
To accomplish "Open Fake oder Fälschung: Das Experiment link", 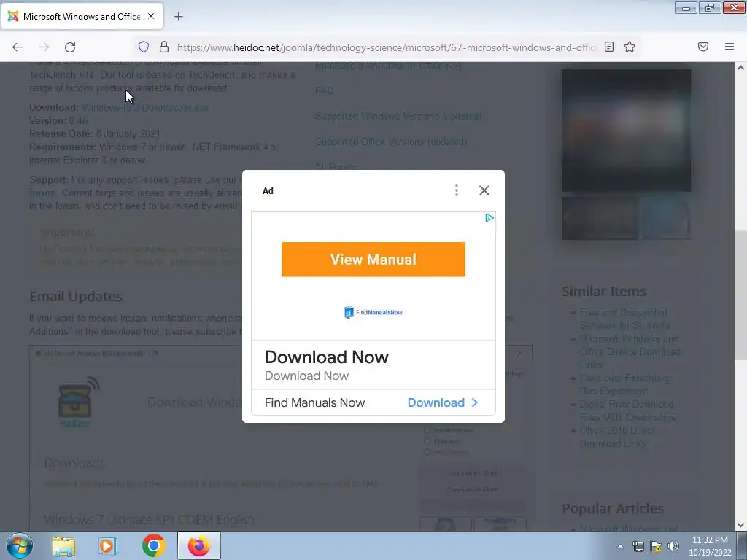I will (624, 384).
